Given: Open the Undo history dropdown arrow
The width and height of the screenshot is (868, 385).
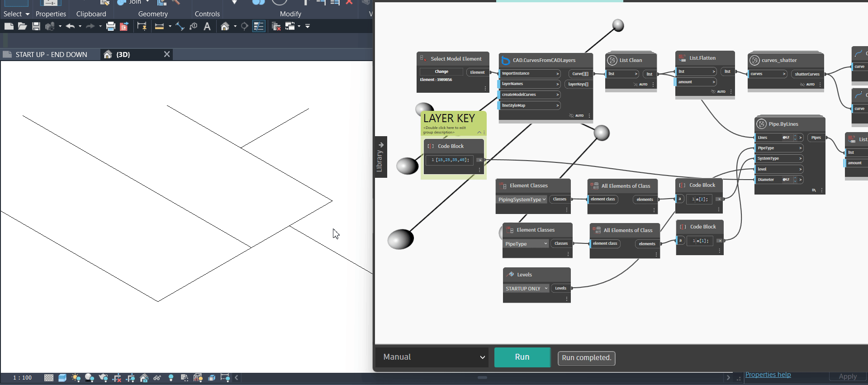Looking at the screenshot, I should [80, 26].
